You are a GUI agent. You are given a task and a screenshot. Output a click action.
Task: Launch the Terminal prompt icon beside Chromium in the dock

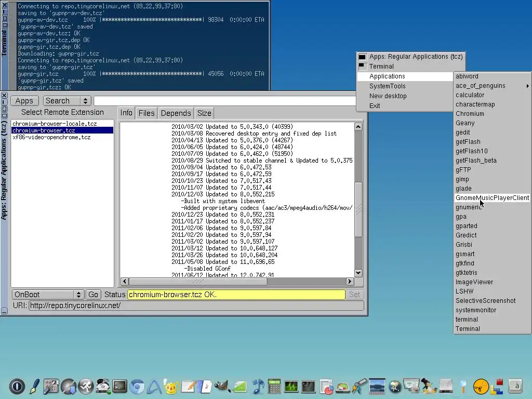point(120,386)
